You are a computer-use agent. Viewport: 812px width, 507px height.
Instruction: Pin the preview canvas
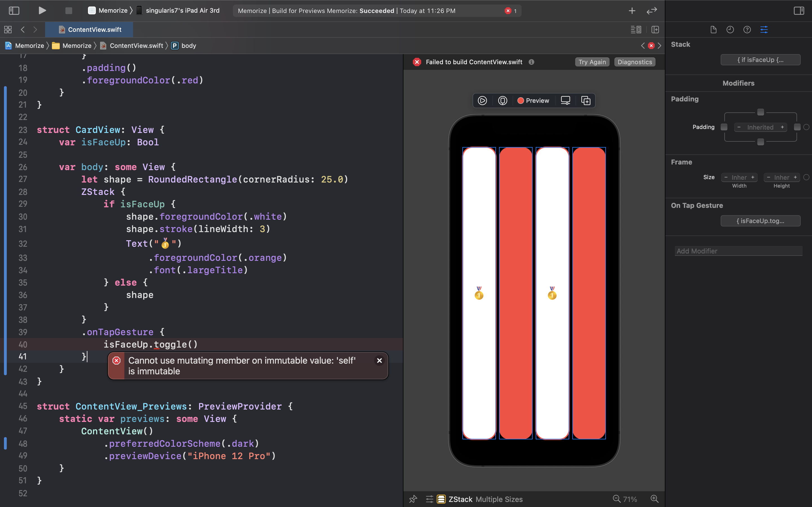pyautogui.click(x=413, y=499)
